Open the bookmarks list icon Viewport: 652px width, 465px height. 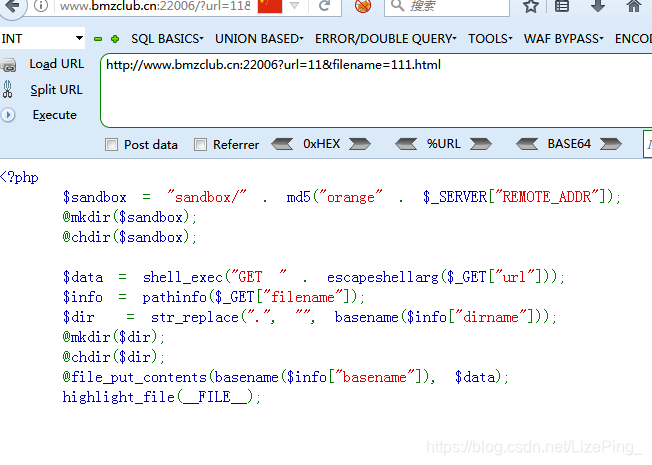pyautogui.click(x=562, y=6)
